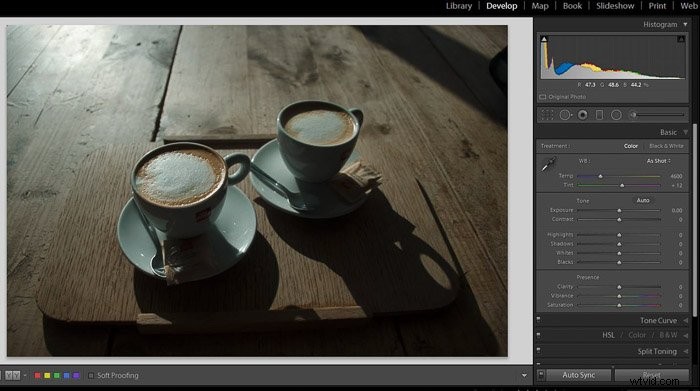The height and width of the screenshot is (391, 700).
Task: Click the Exposure value 0.00 field
Action: [677, 210]
